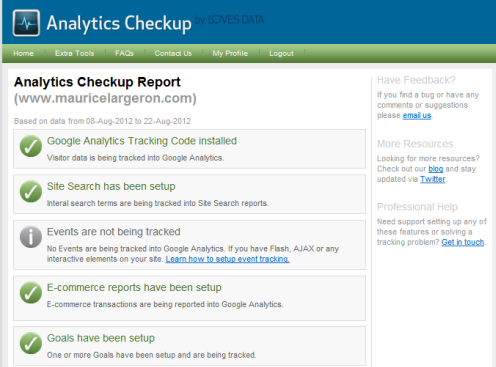Open the Contact Us page
Screen dimensions: 496x367
click(173, 53)
